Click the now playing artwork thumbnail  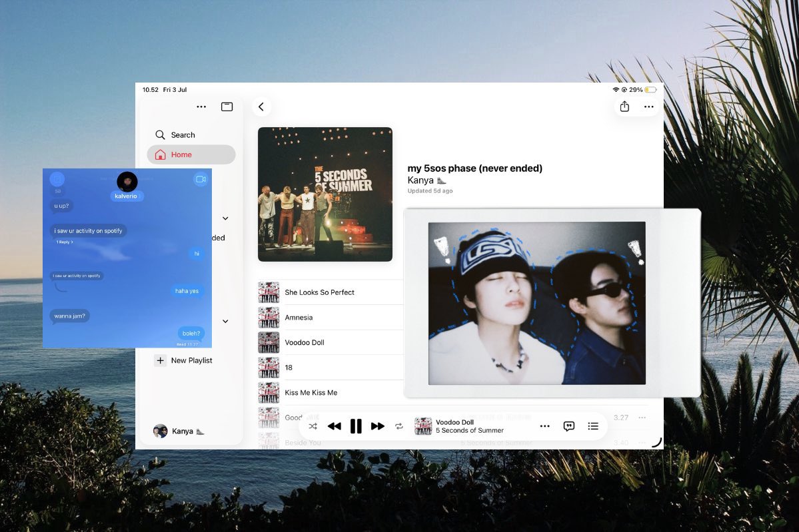(423, 426)
